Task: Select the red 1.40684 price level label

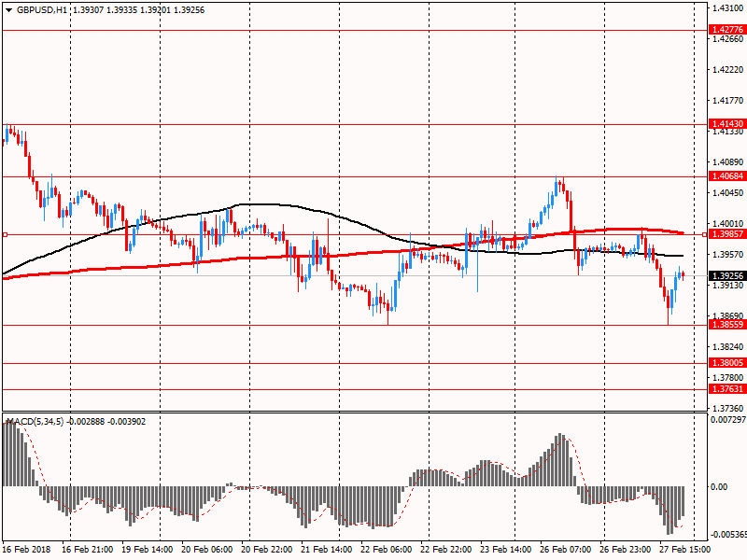Action: 727,176
